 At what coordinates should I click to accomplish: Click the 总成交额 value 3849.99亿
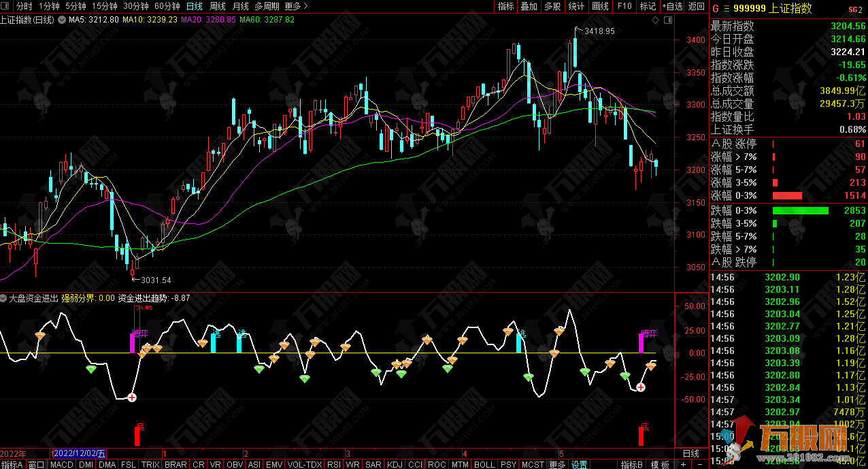(843, 91)
